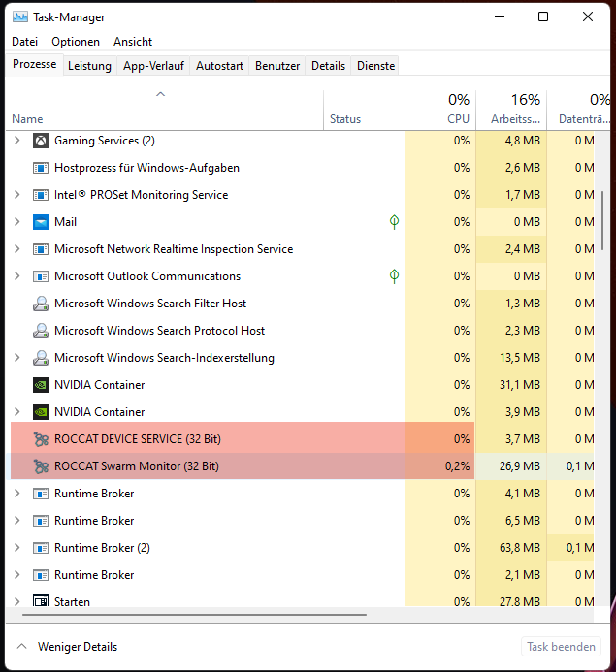616x672 pixels.
Task: Select the Prozesse tab
Action: 34,64
